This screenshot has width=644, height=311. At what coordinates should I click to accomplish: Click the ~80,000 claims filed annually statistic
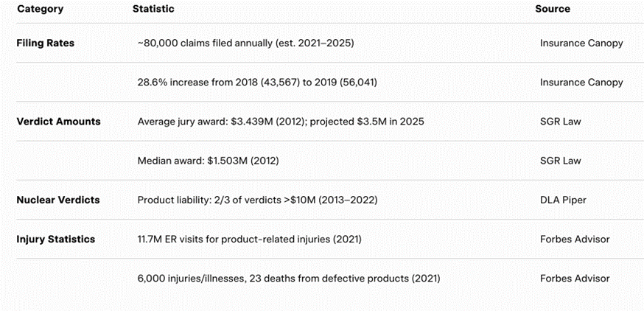[245, 43]
